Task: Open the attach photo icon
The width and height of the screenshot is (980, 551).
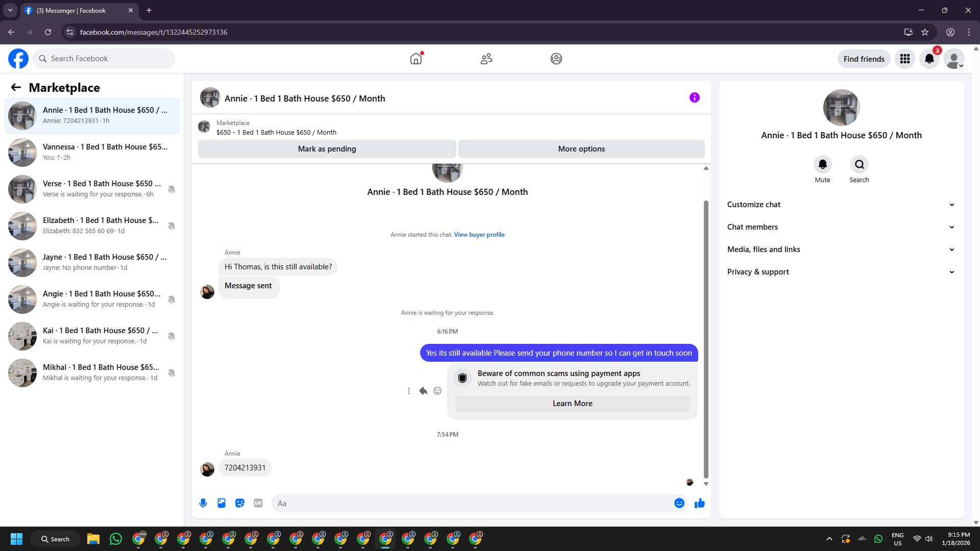Action: 222,503
